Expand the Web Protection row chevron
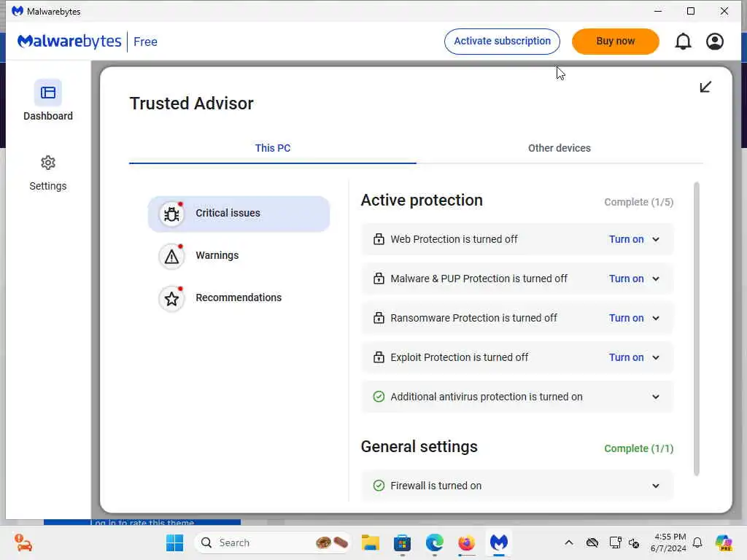The height and width of the screenshot is (560, 747). point(656,239)
